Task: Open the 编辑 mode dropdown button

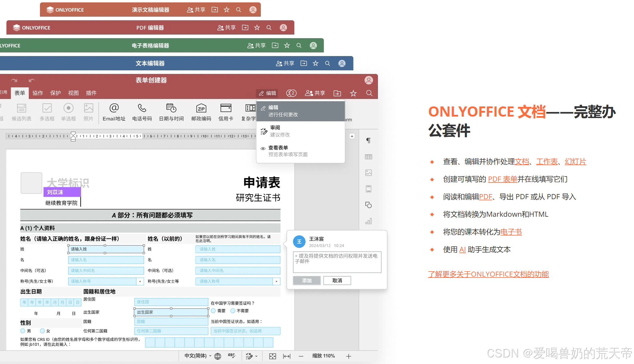Action: coord(267,93)
